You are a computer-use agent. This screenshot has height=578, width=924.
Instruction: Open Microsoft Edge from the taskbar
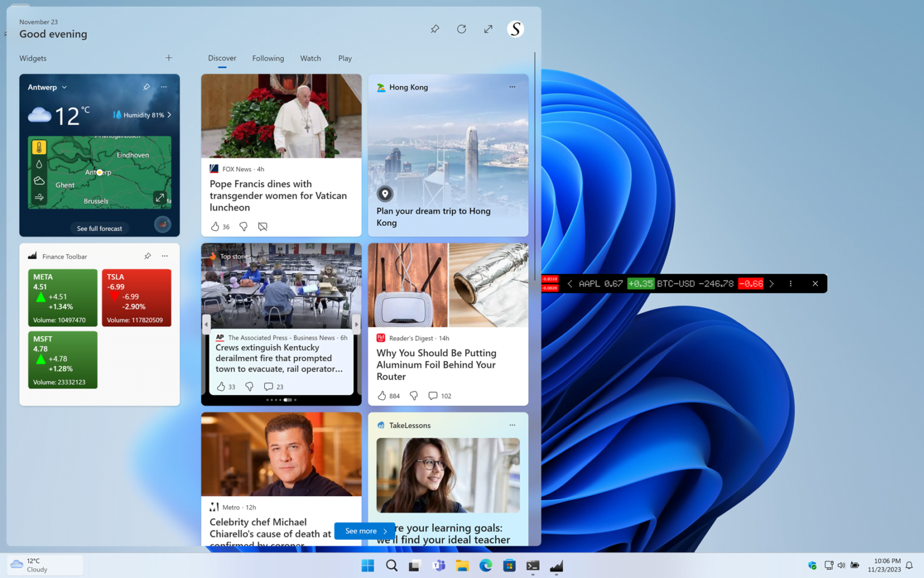click(x=485, y=565)
